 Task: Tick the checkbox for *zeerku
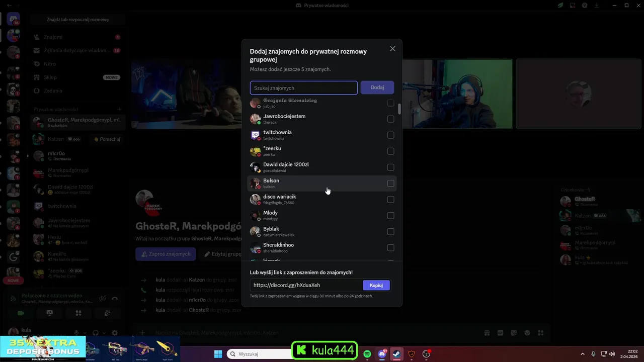[x=390, y=151]
